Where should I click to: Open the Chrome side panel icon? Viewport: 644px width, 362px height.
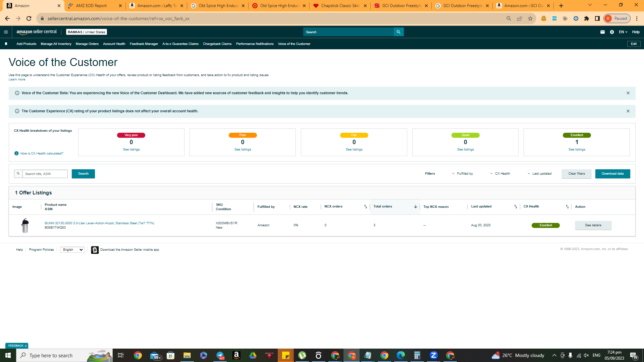597,18
